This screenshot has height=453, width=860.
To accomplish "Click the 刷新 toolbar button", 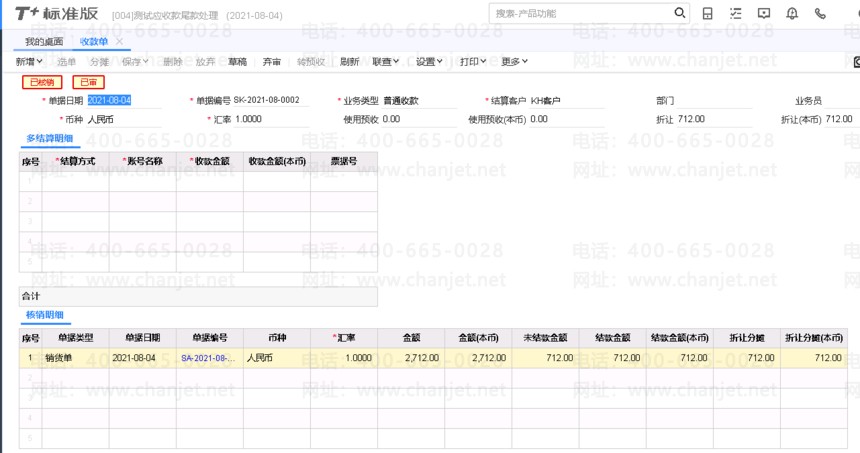I will click(x=349, y=62).
